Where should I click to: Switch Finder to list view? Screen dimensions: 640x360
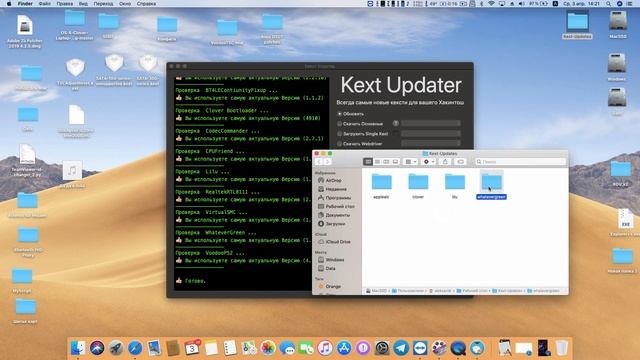pos(377,162)
